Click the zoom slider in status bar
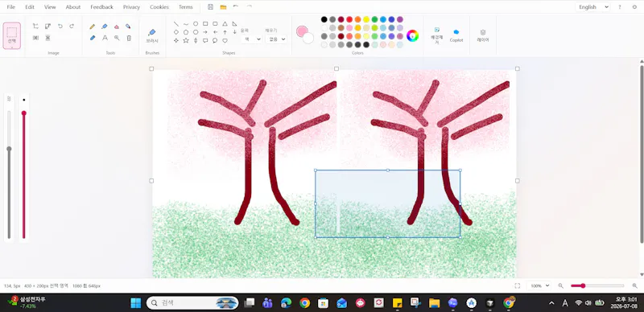The width and height of the screenshot is (644, 312). click(597, 285)
